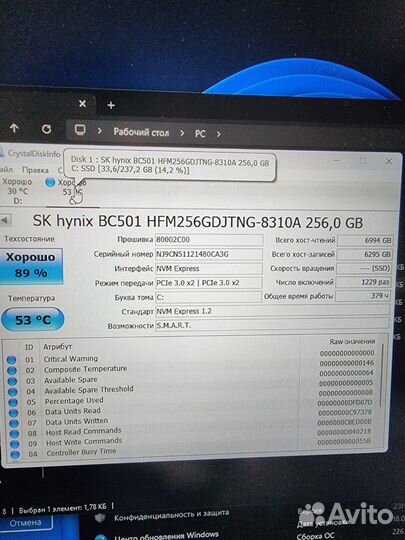Select the 'Data Units Written' attribute row text
The width and height of the screenshot is (405, 540).
[x=77, y=422]
